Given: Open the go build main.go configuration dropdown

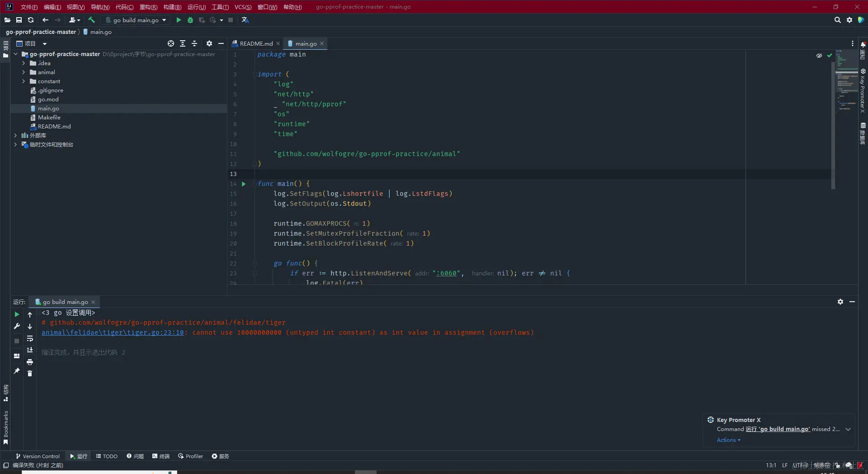Looking at the screenshot, I should [136, 20].
